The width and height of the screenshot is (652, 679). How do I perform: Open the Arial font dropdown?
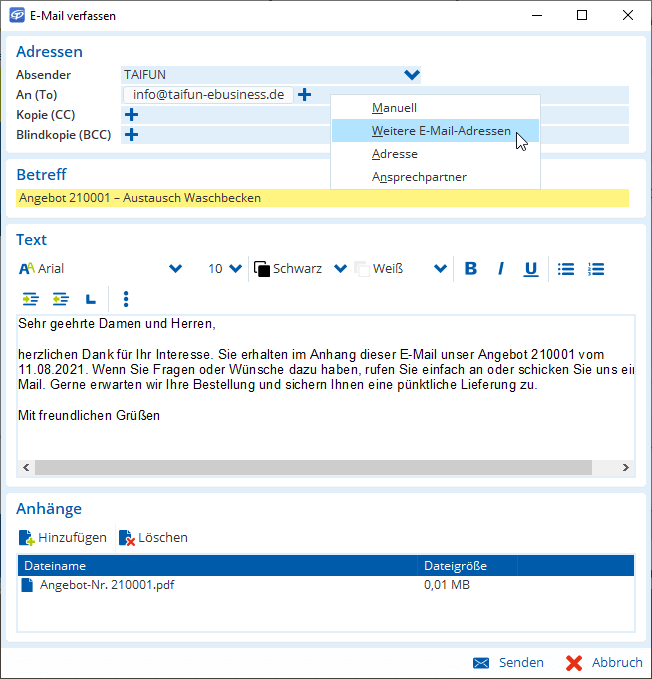176,269
